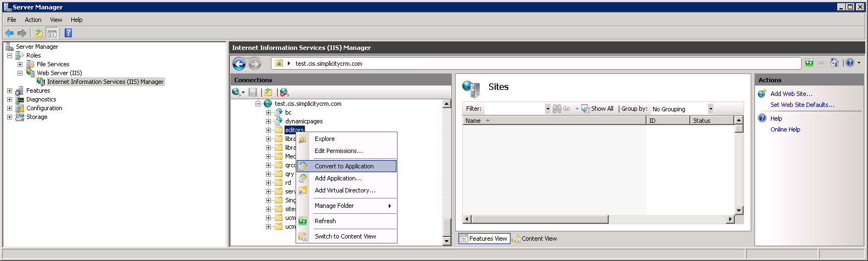
Task: Expand the Configuration node
Action: pyautogui.click(x=9, y=108)
